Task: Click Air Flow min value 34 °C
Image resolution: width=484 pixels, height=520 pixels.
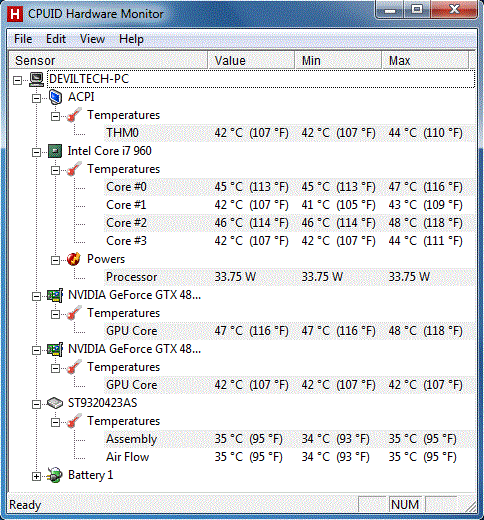Action: pyautogui.click(x=335, y=457)
